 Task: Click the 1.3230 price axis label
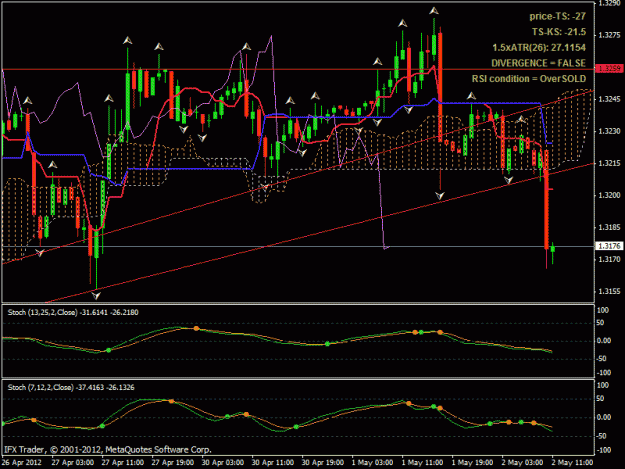(x=609, y=131)
